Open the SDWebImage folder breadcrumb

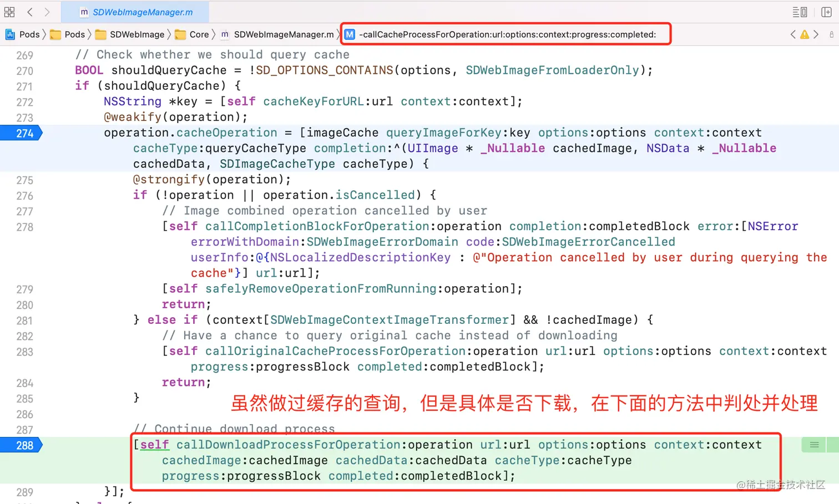[x=131, y=34]
